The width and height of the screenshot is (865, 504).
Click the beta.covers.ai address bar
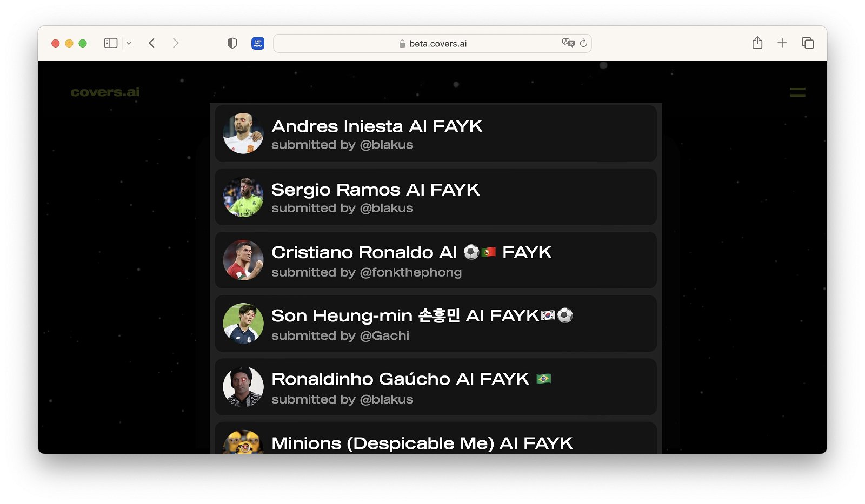tap(432, 43)
